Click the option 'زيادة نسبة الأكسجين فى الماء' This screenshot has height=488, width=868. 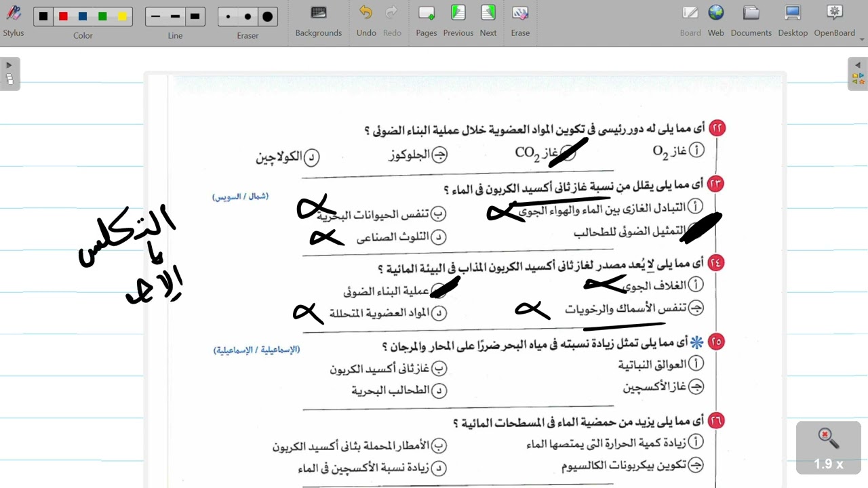coord(372,468)
